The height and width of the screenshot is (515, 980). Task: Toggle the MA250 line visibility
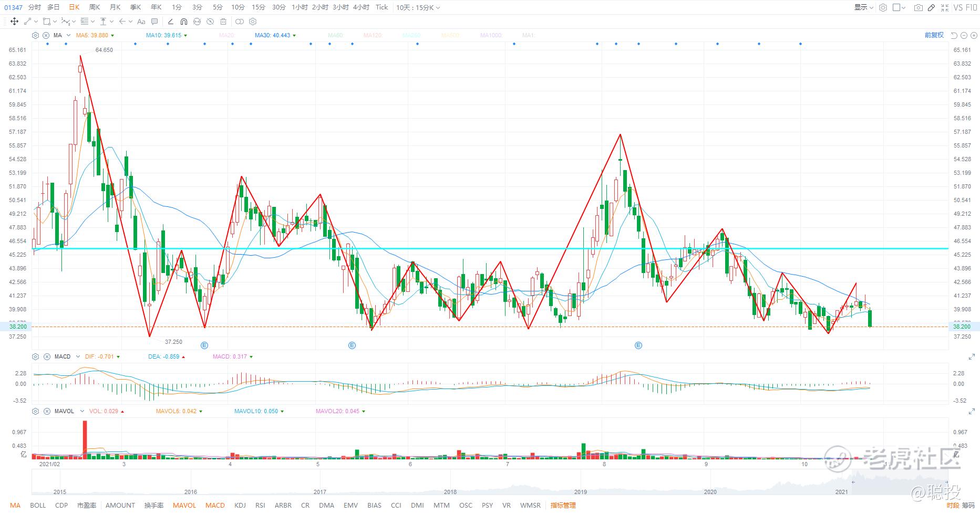412,35
